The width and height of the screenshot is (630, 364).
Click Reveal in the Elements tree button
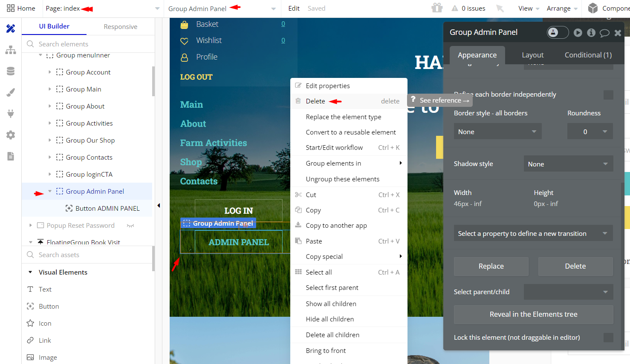[533, 314]
